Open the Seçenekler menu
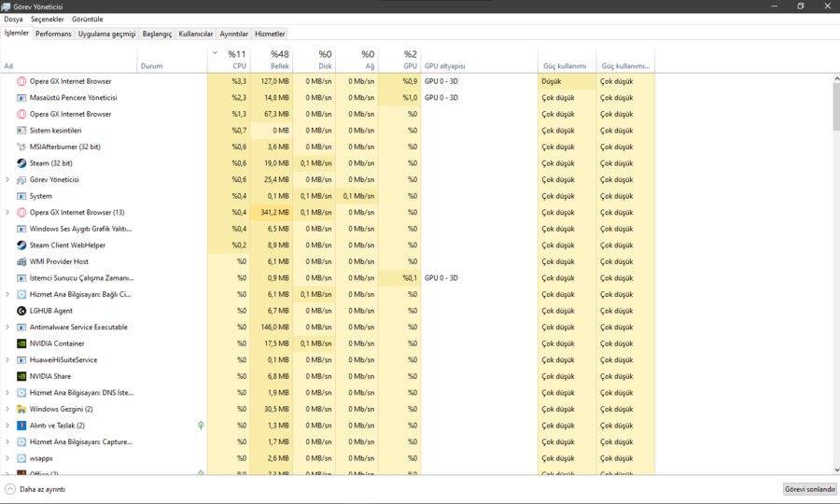Viewport: 840px width, 504px height. pos(48,20)
